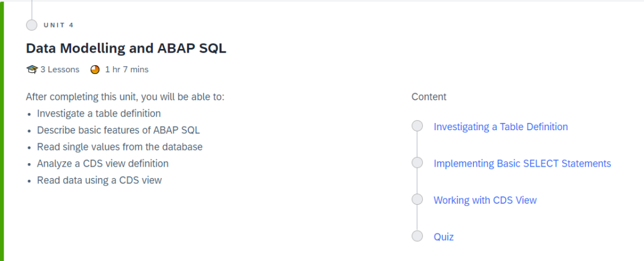Click the Investigate a table definition objective
644x261 pixels.
click(x=98, y=113)
